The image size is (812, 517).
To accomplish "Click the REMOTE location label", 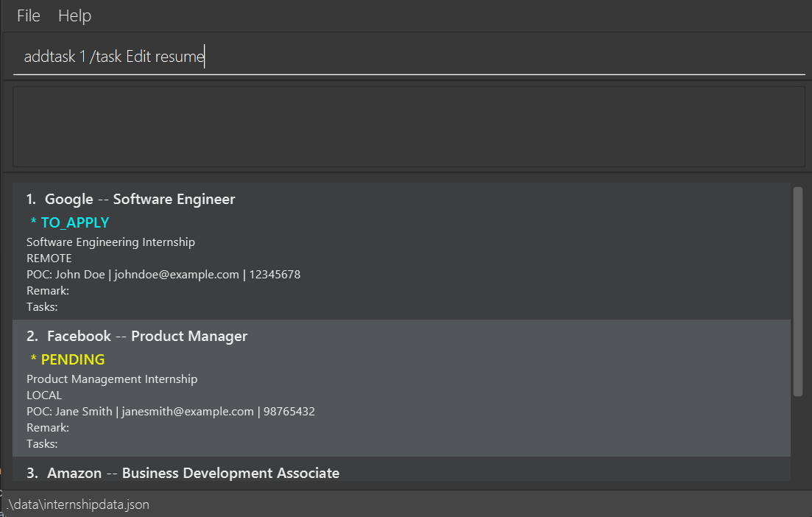I will click(49, 258).
